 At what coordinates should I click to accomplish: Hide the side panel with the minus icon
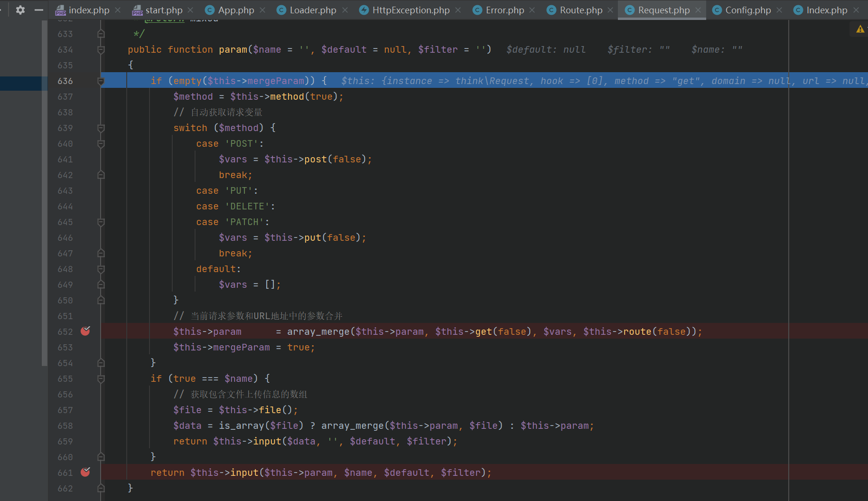coord(39,9)
